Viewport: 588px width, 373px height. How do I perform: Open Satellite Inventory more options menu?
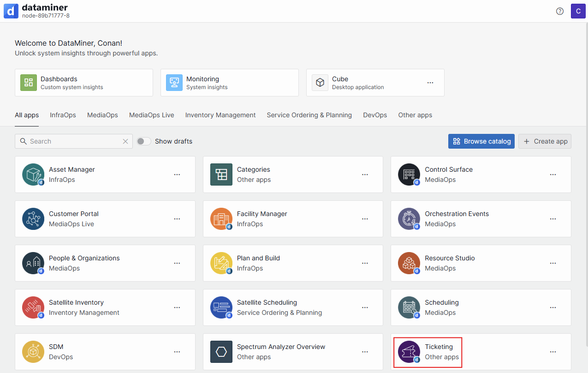click(x=177, y=307)
